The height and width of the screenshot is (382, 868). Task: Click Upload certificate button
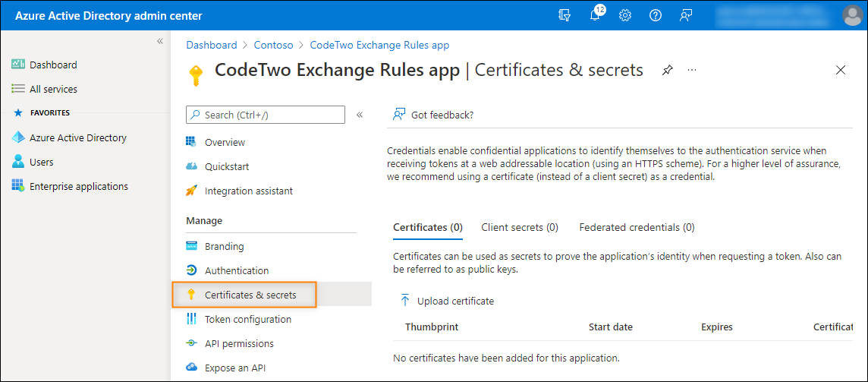point(447,301)
